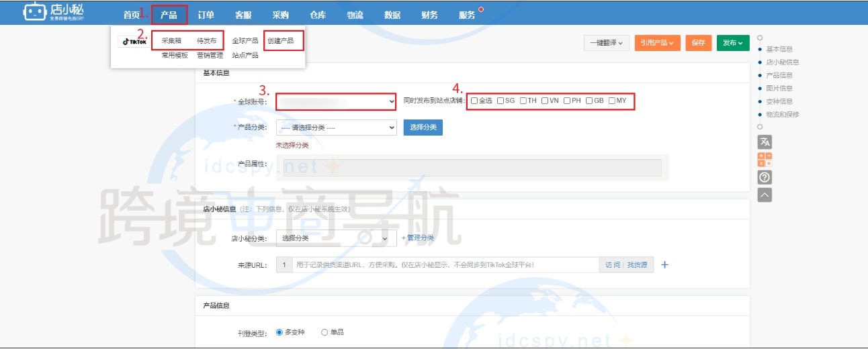Check the PH site checkbox
Viewport: 868px width, 349px height.
[568, 101]
